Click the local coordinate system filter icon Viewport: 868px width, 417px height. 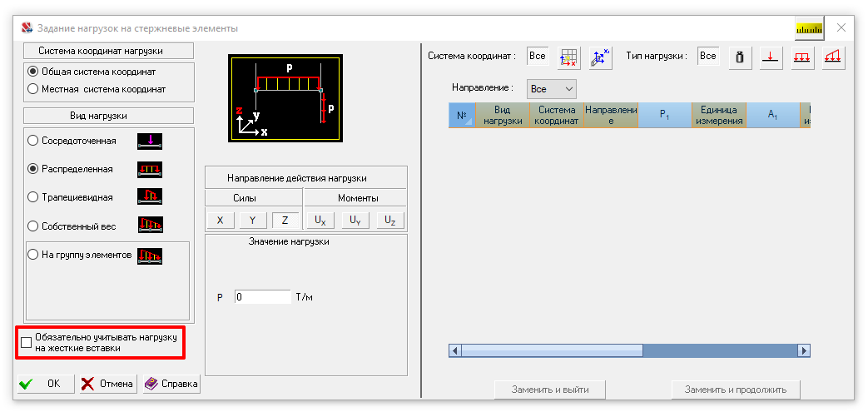coord(600,57)
